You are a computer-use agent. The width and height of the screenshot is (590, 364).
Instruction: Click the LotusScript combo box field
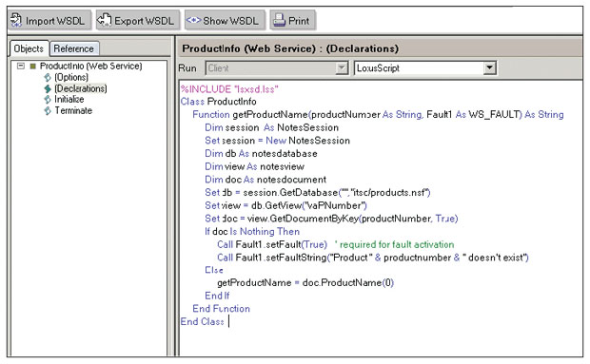coord(425,68)
